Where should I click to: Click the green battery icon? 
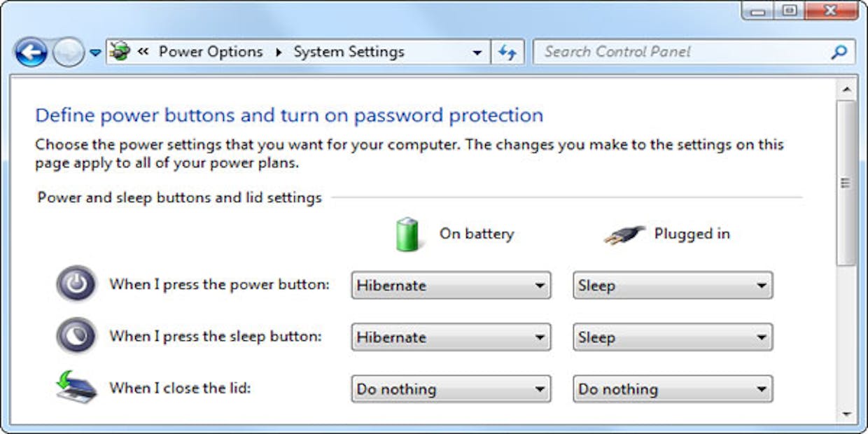point(407,234)
